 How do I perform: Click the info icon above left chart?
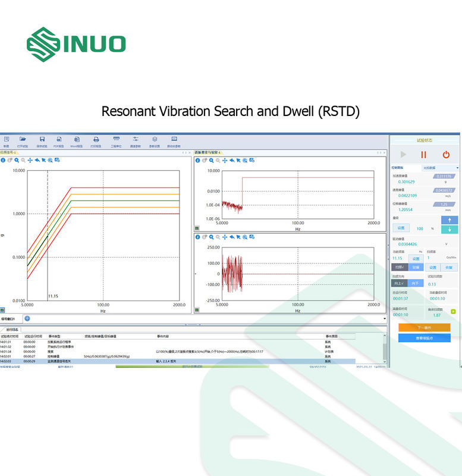[3, 160]
